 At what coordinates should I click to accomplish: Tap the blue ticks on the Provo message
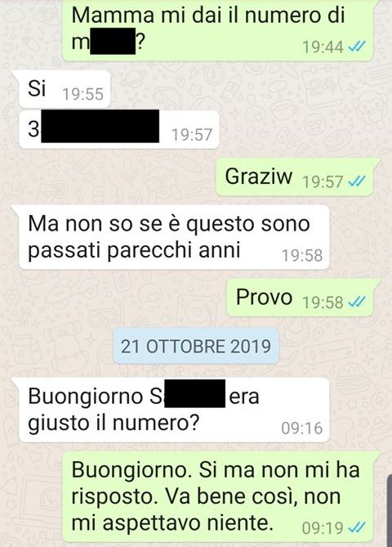(356, 302)
